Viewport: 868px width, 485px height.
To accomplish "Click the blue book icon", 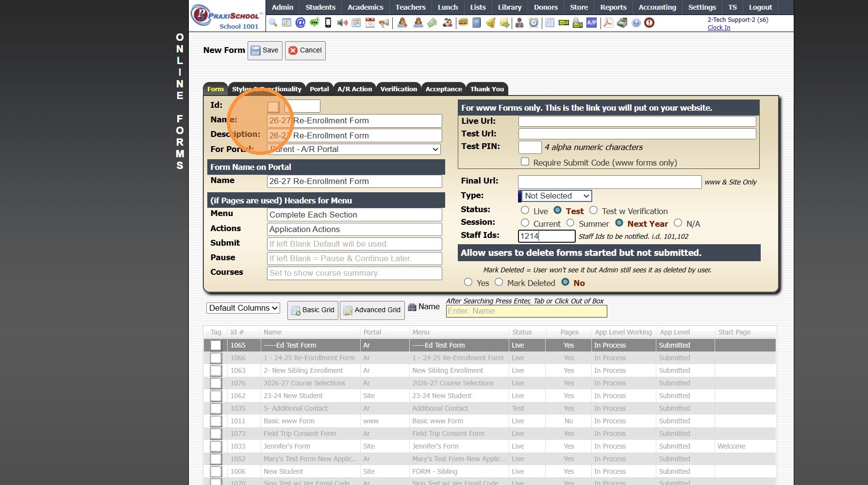I will tap(477, 23).
